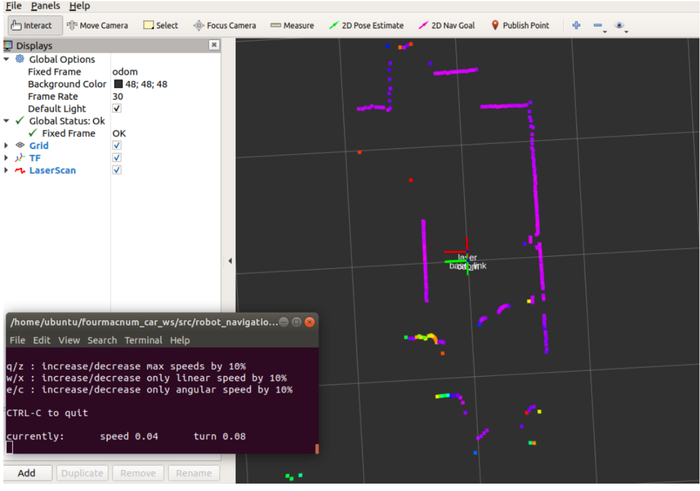The image size is (700, 491).
Task: Open the terminal window's Help menu
Action: [x=180, y=340]
